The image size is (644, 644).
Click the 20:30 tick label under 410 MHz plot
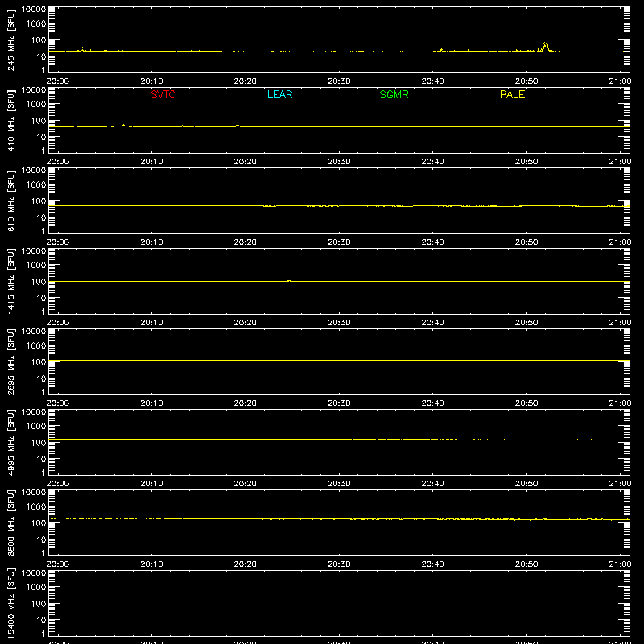(x=339, y=162)
